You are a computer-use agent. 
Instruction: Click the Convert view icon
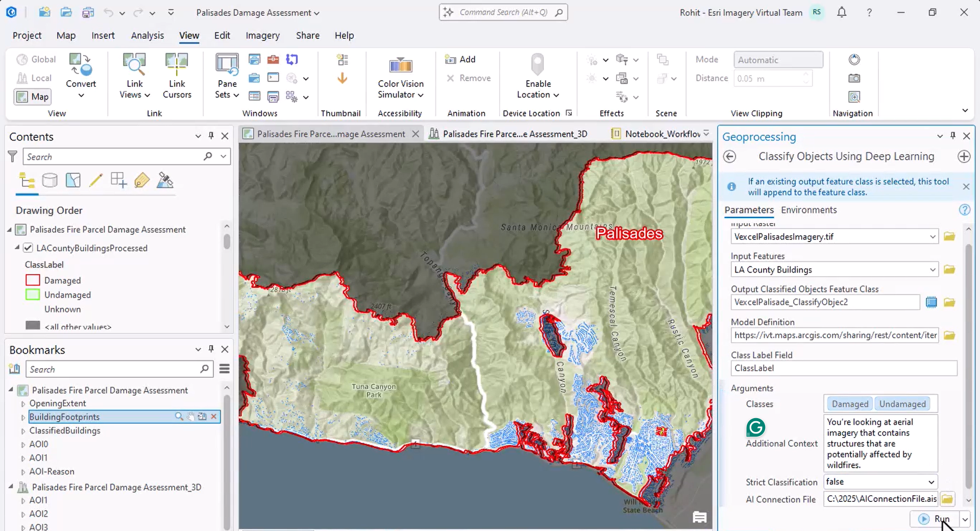tap(81, 65)
